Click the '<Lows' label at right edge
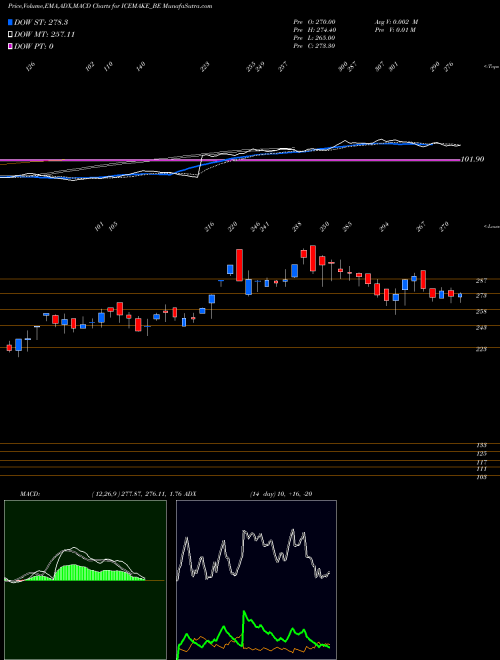The width and height of the screenshot is (500, 660). click(x=491, y=226)
